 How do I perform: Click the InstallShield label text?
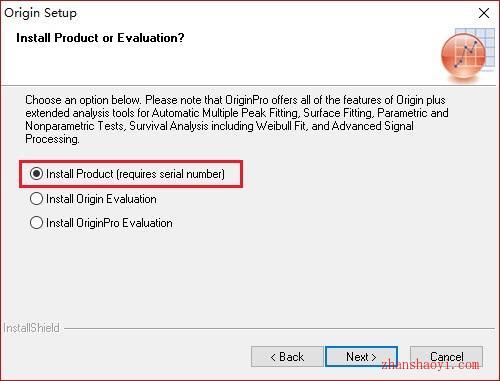click(31, 328)
